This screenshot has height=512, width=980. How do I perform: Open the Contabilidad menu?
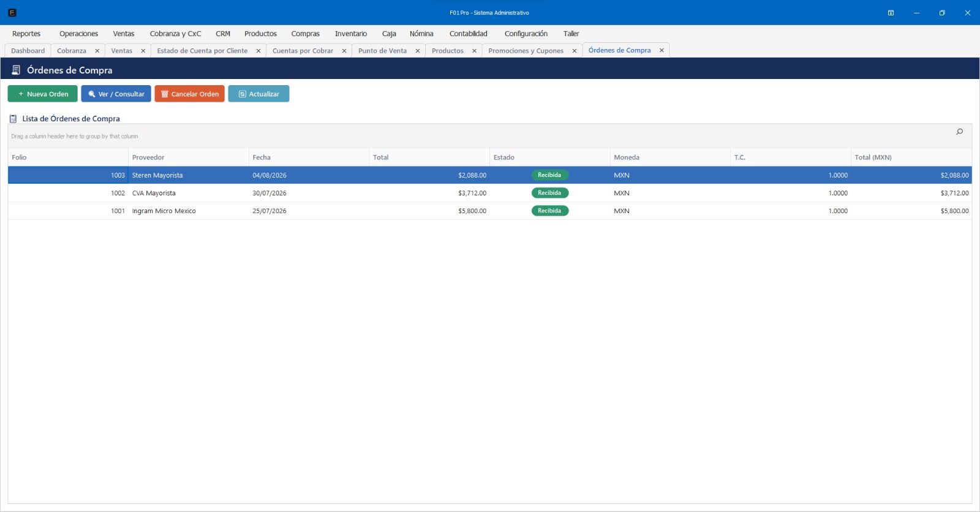click(469, 34)
